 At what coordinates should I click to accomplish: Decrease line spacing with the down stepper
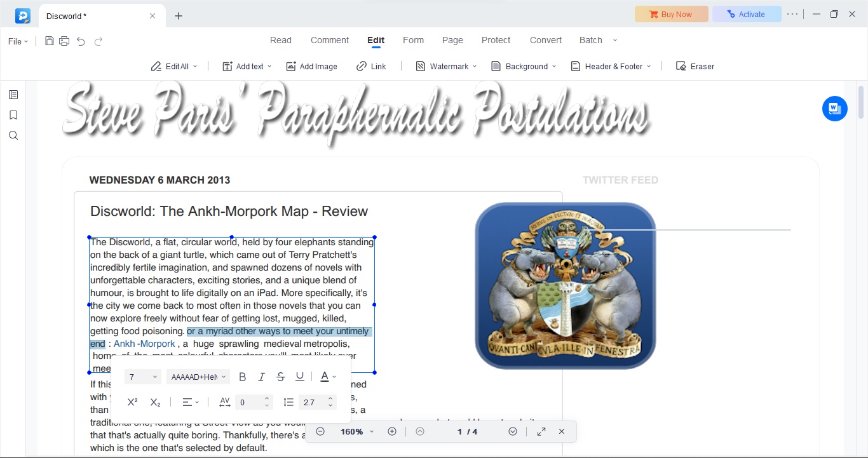(330, 405)
